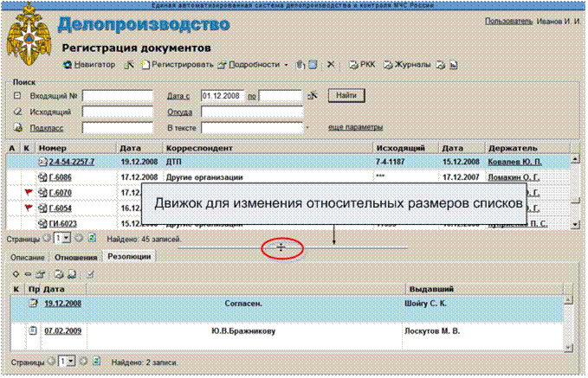Click the checkmark icon in resolutions toolbar
588x378 pixels.
click(x=90, y=274)
